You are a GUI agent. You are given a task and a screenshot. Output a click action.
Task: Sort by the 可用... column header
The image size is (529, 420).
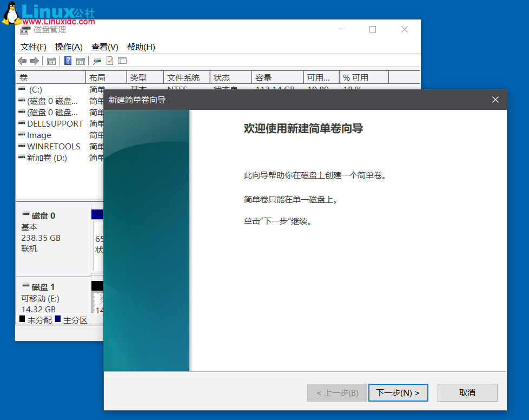[x=321, y=77]
